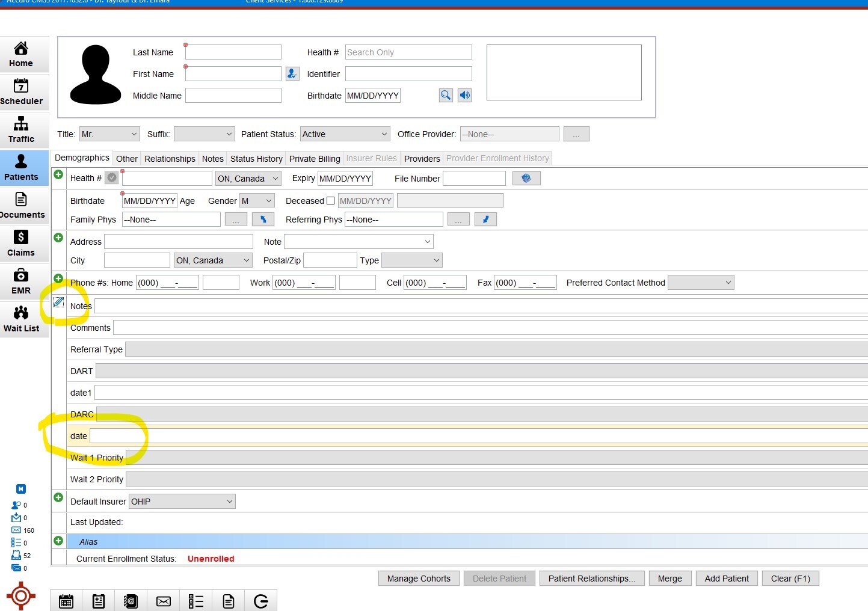Click the health number validation check icon

(112, 178)
